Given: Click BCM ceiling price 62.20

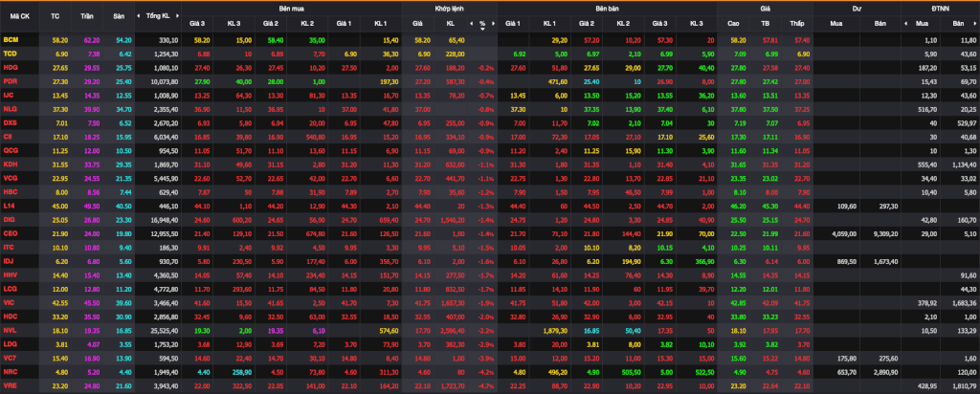Looking at the screenshot, I should tap(91, 40).
